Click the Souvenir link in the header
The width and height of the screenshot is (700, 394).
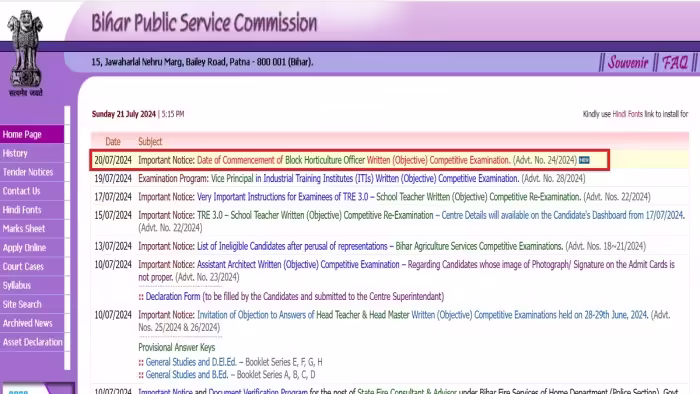tap(628, 62)
